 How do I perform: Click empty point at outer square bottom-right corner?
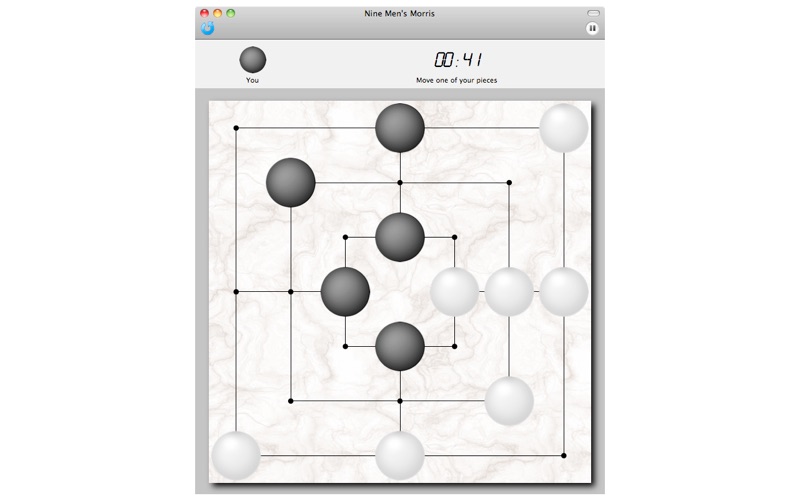(564, 456)
